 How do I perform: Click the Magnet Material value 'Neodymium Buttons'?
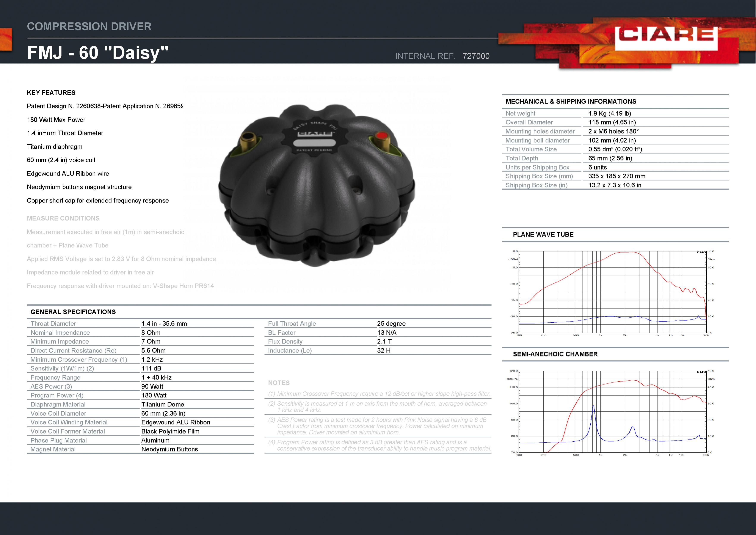[x=170, y=449]
